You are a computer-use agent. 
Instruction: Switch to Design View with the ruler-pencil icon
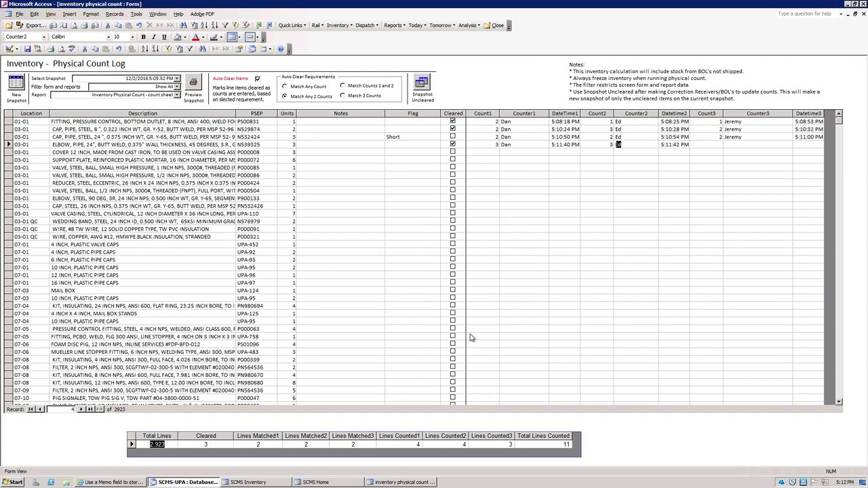tap(9, 49)
